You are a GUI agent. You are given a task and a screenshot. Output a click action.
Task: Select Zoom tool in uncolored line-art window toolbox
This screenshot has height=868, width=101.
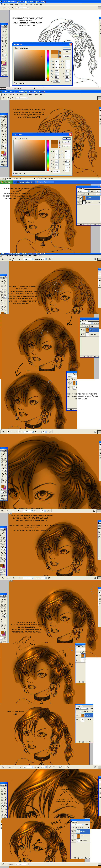[x=6, y=58]
